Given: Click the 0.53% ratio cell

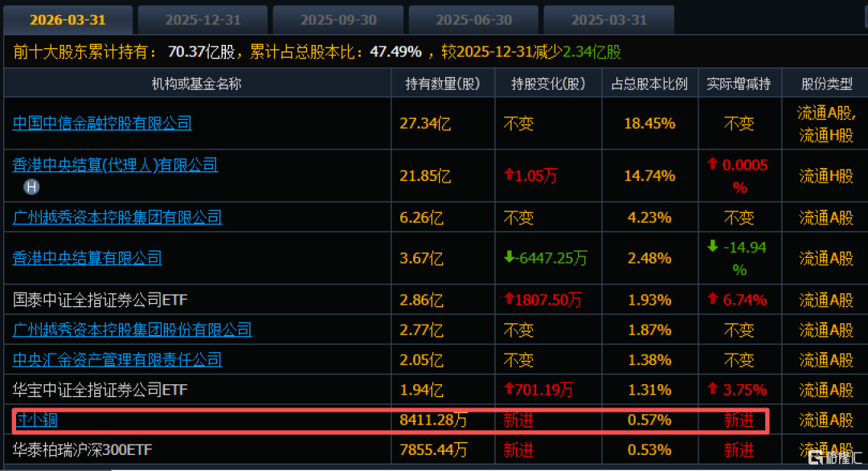Looking at the screenshot, I should click(649, 449).
